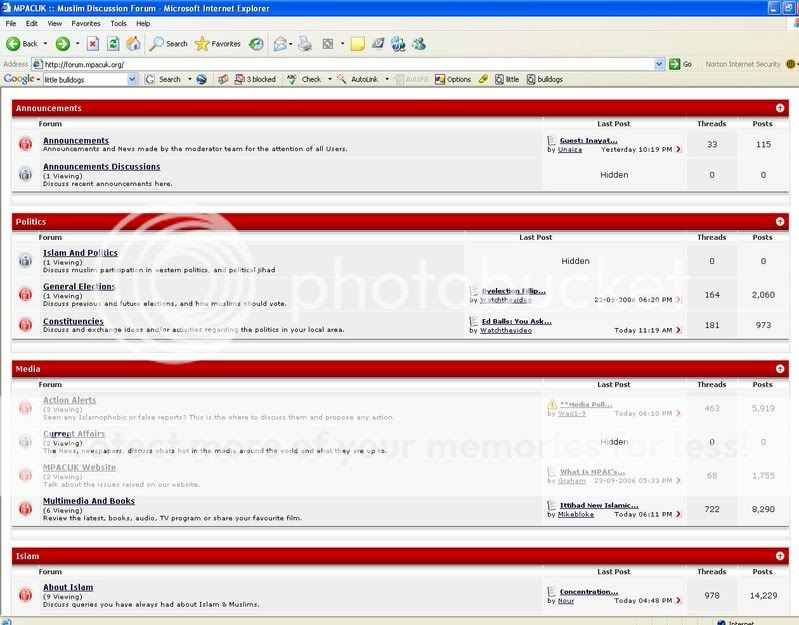
Task: Click the address bar URL field
Action: coord(347,65)
